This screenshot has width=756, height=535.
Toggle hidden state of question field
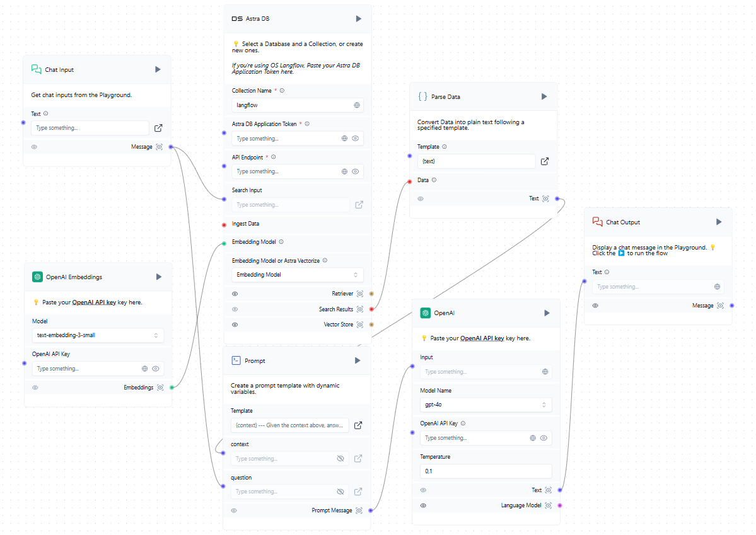[340, 492]
